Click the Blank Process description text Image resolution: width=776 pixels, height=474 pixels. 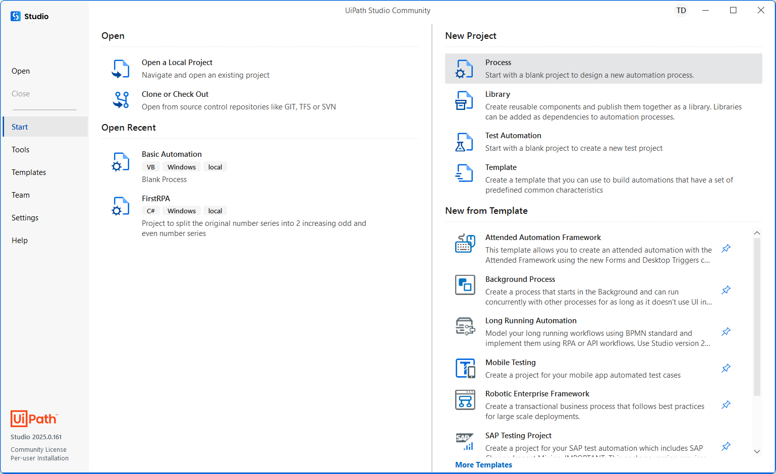[164, 180]
